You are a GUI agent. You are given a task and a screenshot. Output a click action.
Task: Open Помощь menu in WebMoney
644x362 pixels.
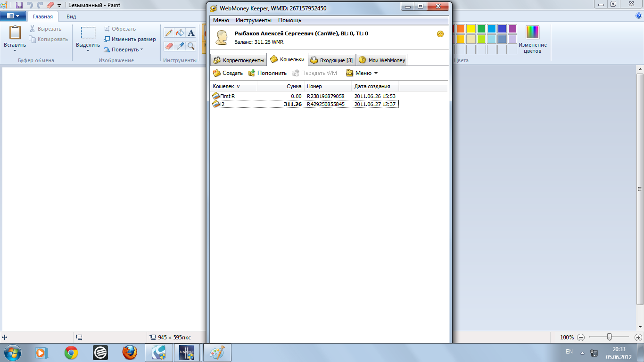pos(289,20)
